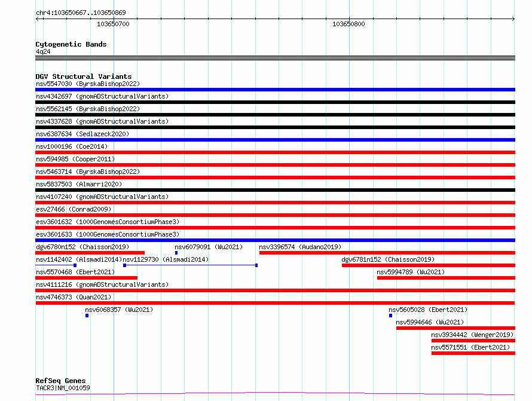Click the blue esv3601633 variant bar
The image size is (532, 401).
[275, 240]
